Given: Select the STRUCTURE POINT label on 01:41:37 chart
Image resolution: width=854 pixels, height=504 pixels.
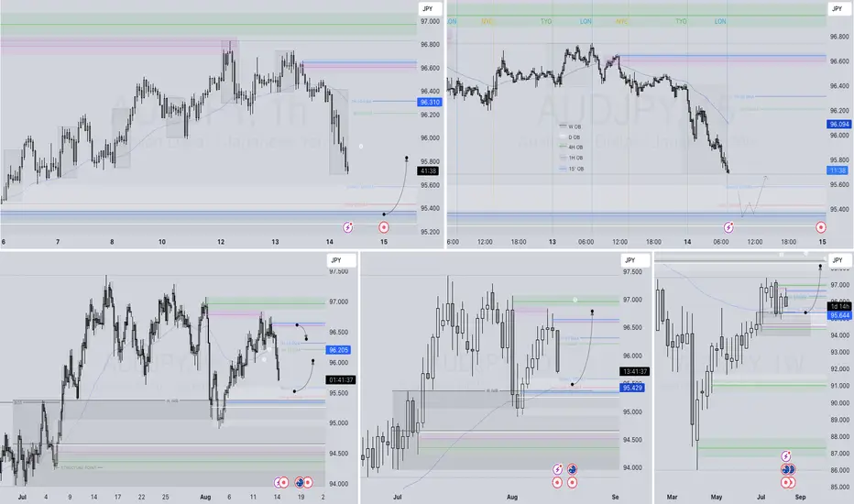Looking at the screenshot, I should (x=79, y=467).
